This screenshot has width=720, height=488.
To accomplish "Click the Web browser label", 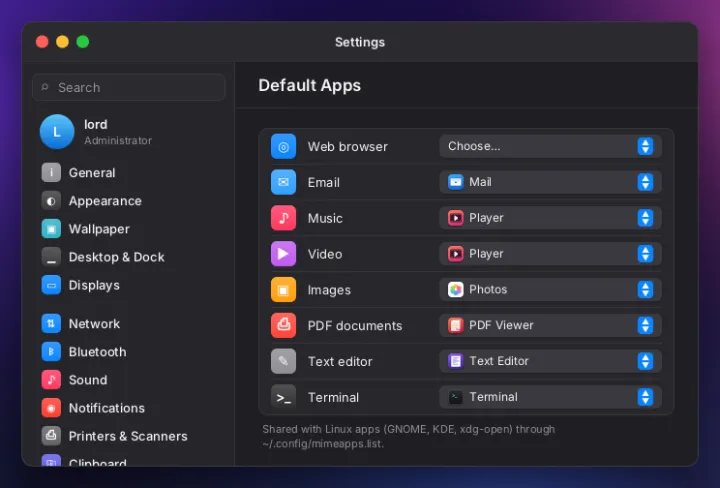I will [348, 146].
